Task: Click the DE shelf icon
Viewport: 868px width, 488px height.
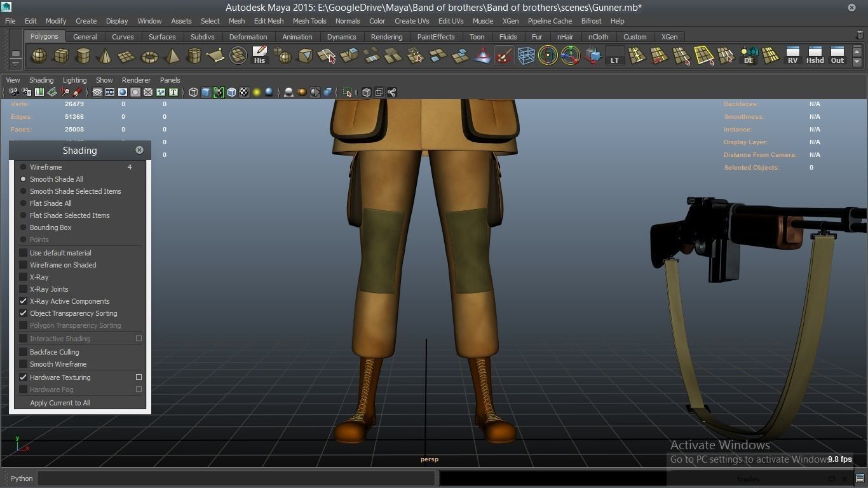Action: click(749, 56)
